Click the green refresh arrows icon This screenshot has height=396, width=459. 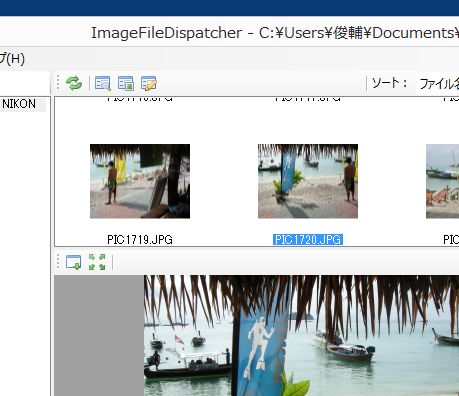(74, 83)
